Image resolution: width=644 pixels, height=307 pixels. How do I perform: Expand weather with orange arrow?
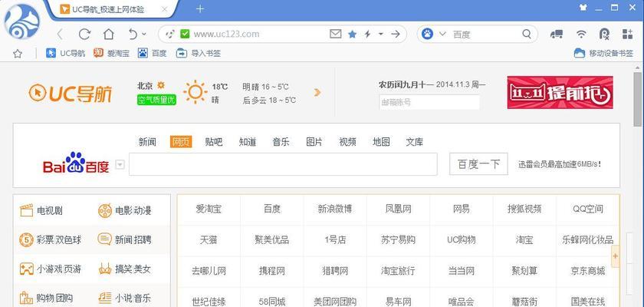coord(317,92)
